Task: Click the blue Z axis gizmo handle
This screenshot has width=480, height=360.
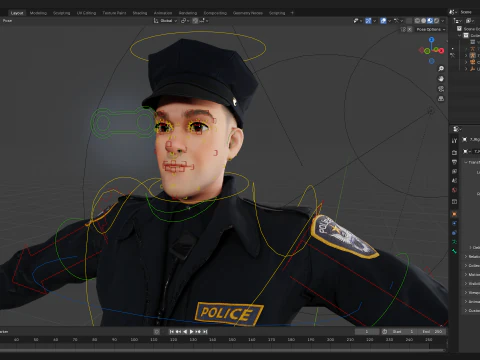Action: (x=432, y=40)
